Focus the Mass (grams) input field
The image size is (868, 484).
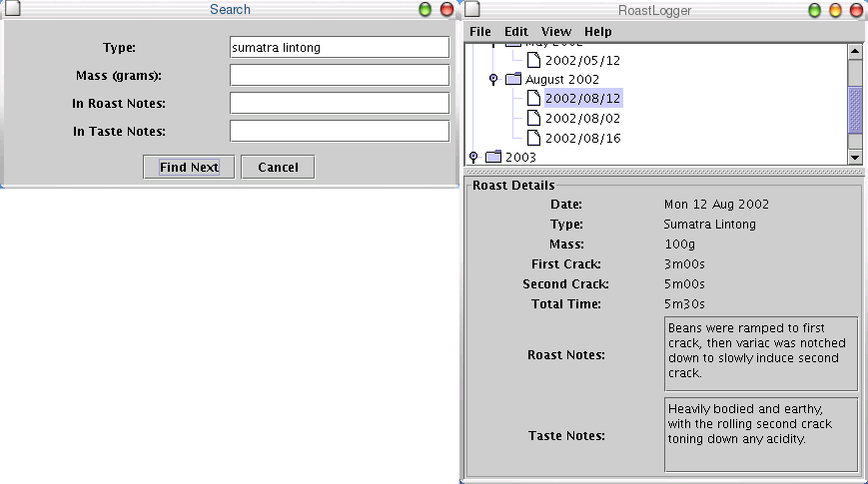(339, 75)
